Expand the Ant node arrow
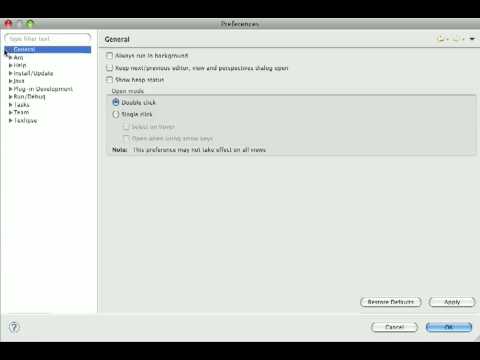480x360 pixels. pyautogui.click(x=11, y=58)
